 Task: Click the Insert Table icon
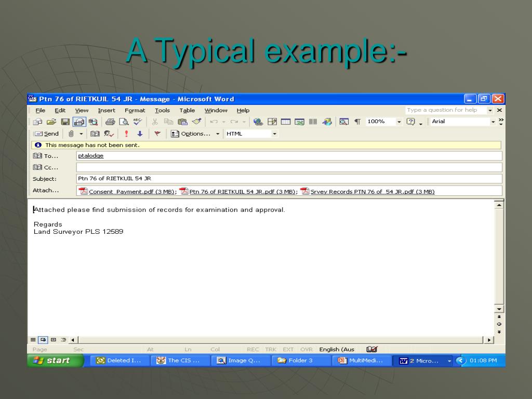[286, 122]
